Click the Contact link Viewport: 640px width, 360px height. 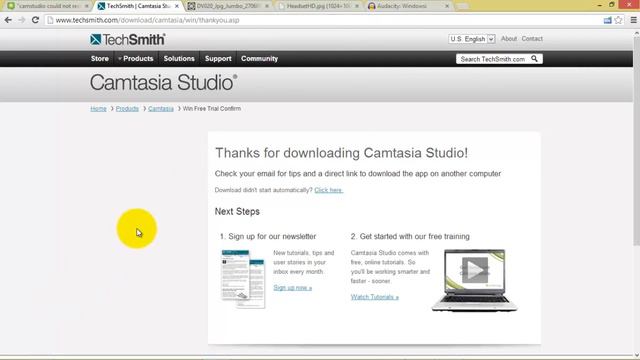pyautogui.click(x=532, y=39)
